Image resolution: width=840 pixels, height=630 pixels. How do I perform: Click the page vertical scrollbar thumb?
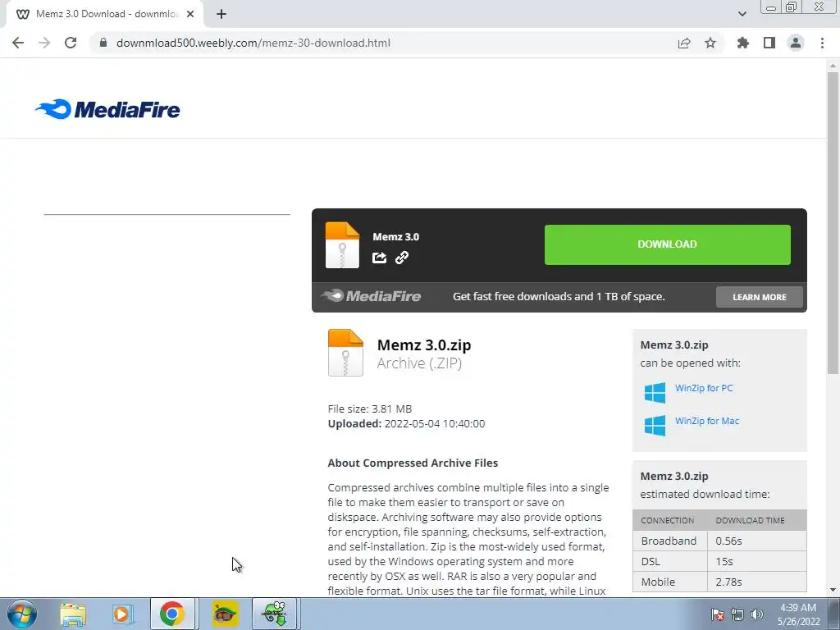[833, 222]
